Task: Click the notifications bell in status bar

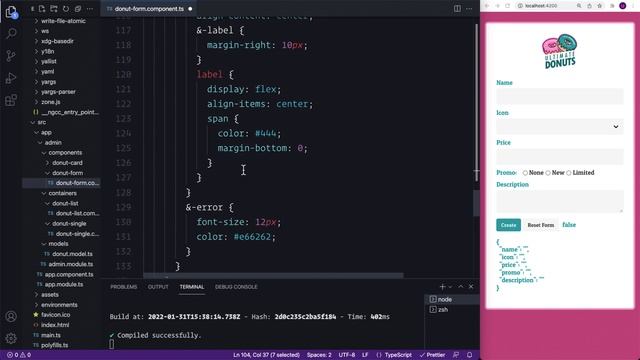Action: 469,355
